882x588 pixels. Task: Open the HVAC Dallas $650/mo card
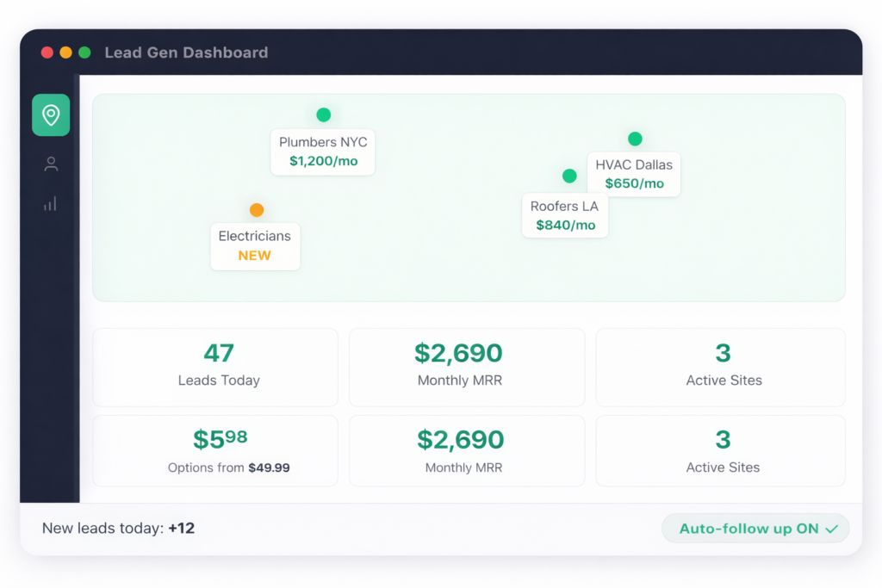[x=634, y=174]
